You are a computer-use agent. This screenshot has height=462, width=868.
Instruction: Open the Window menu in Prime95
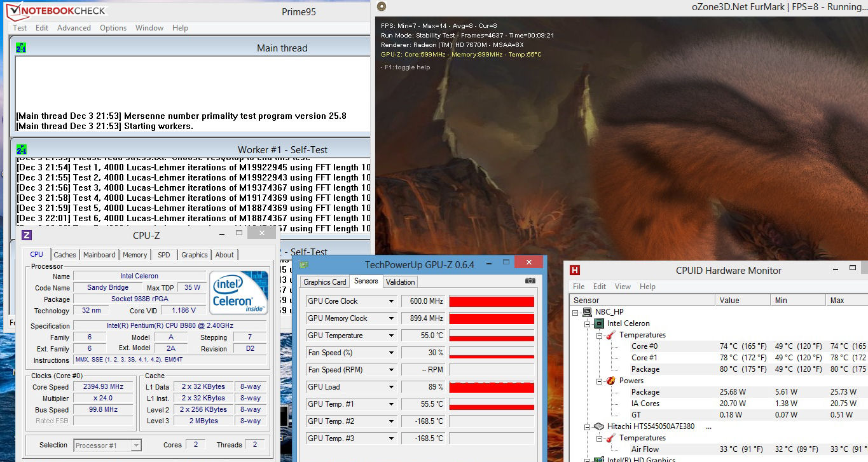coord(149,28)
